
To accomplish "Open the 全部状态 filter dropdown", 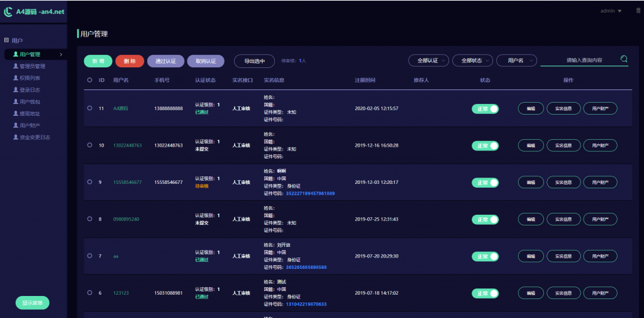I will pyautogui.click(x=472, y=60).
